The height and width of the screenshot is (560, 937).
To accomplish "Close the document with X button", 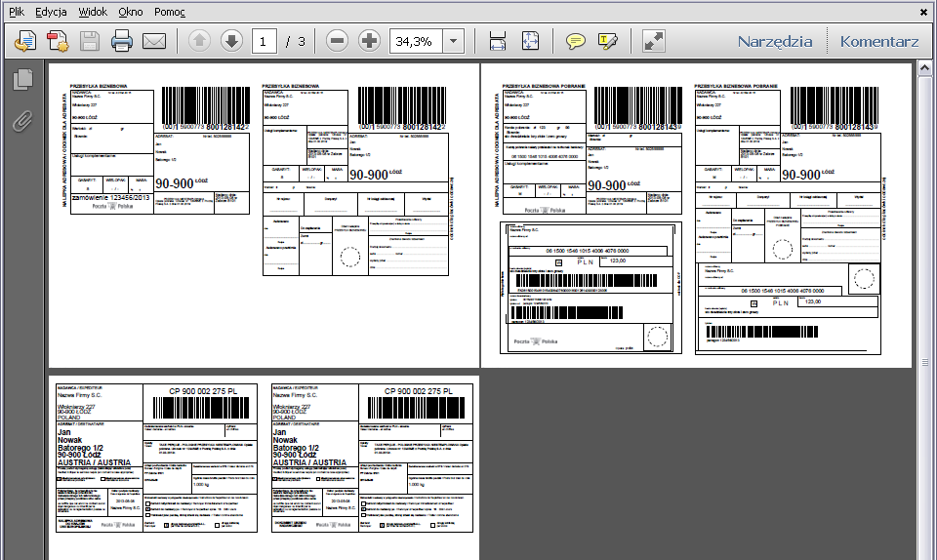I will click(x=924, y=12).
